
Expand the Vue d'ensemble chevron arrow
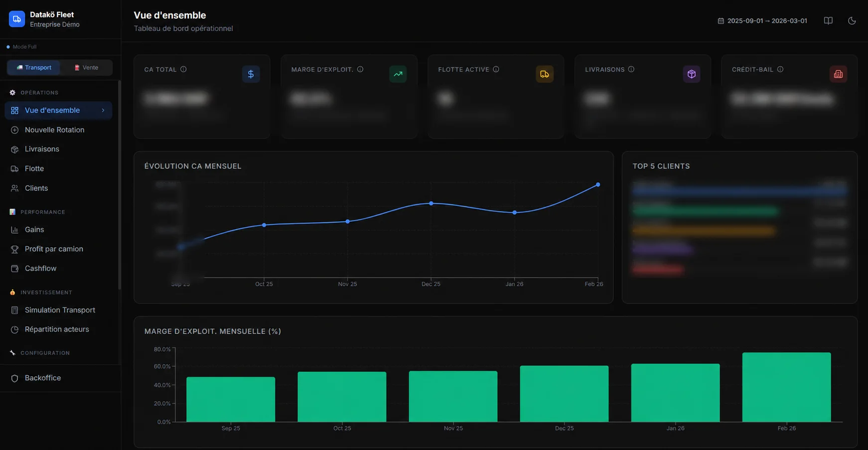pyautogui.click(x=103, y=110)
